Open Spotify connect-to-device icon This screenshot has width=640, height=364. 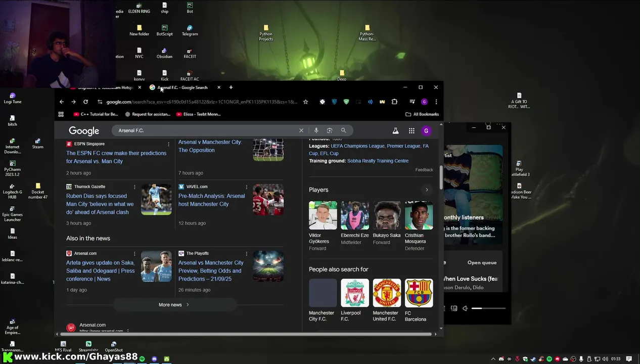[x=454, y=308]
